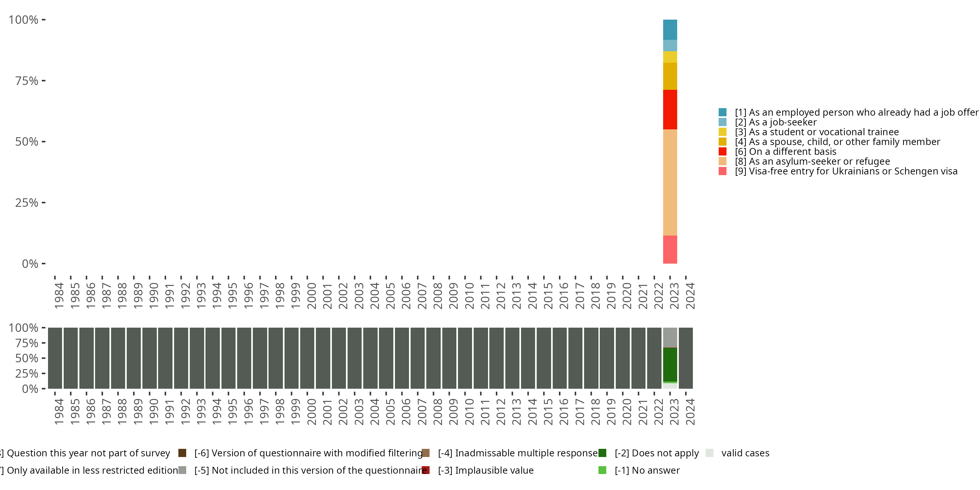Click the red segment of the 2023 stacked bar

tap(670, 109)
